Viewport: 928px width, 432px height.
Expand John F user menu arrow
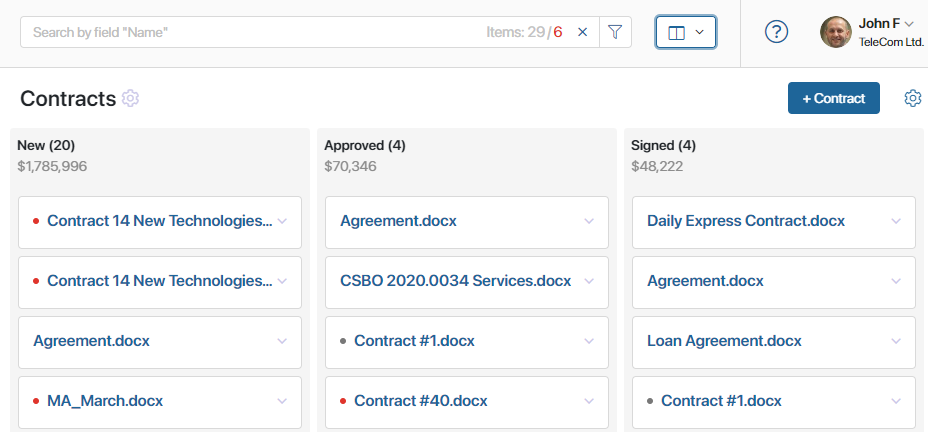pyautogui.click(x=910, y=24)
